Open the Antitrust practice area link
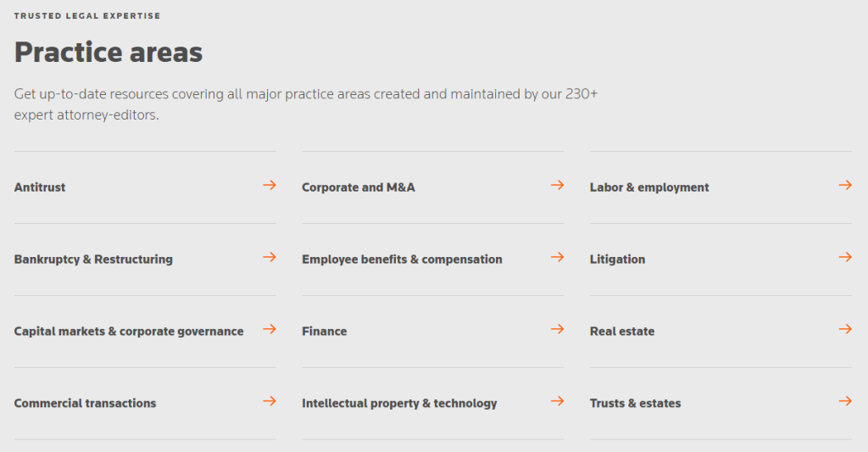 point(40,187)
